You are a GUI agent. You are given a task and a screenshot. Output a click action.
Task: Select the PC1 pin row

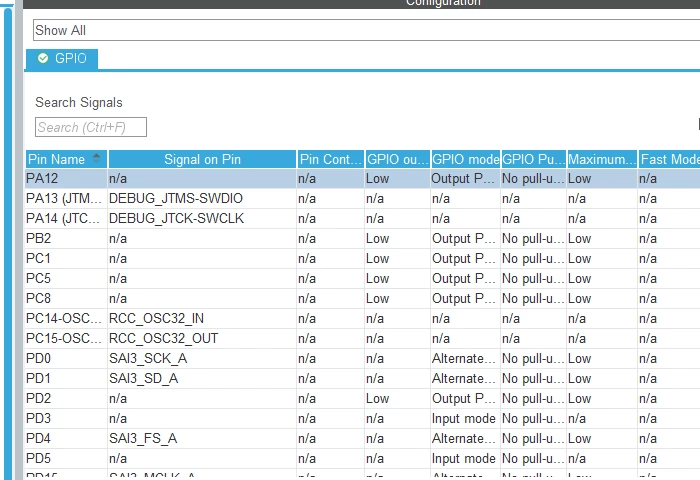[x=362, y=259]
